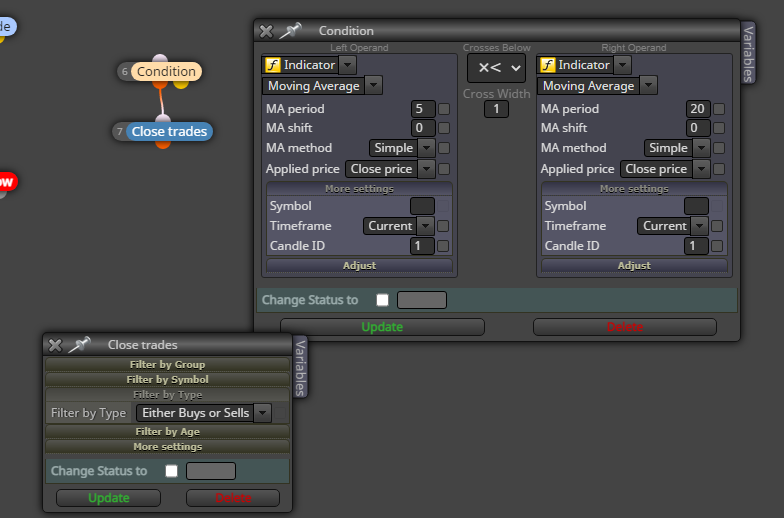Image resolution: width=784 pixels, height=518 pixels.
Task: Toggle right operand MA period checkbox
Action: [x=719, y=109]
